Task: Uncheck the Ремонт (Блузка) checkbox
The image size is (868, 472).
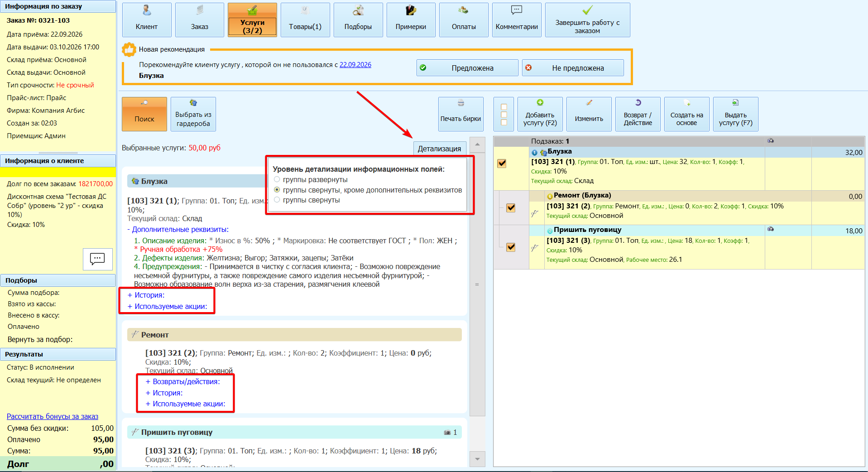Action: click(511, 207)
